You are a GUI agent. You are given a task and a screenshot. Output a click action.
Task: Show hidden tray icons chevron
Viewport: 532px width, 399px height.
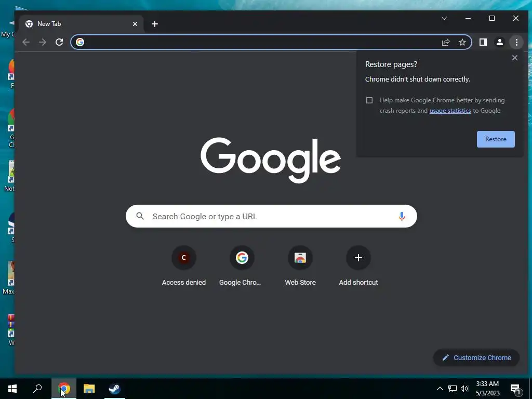440,389
